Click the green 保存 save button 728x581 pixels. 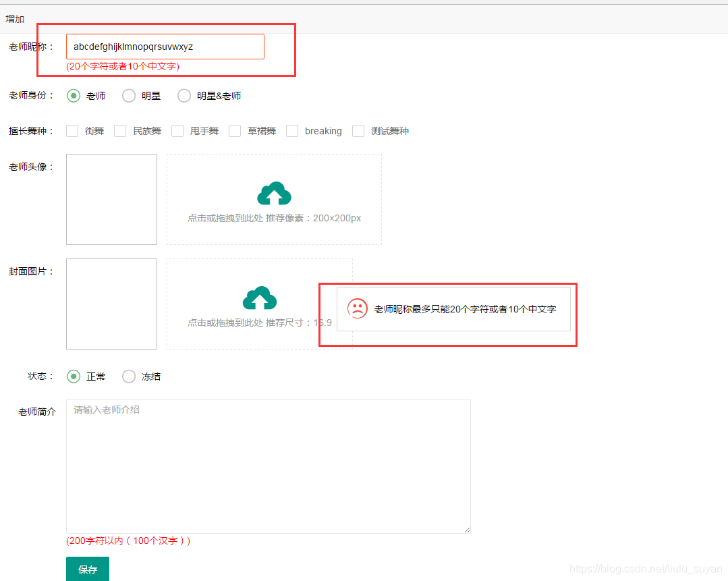click(x=87, y=569)
